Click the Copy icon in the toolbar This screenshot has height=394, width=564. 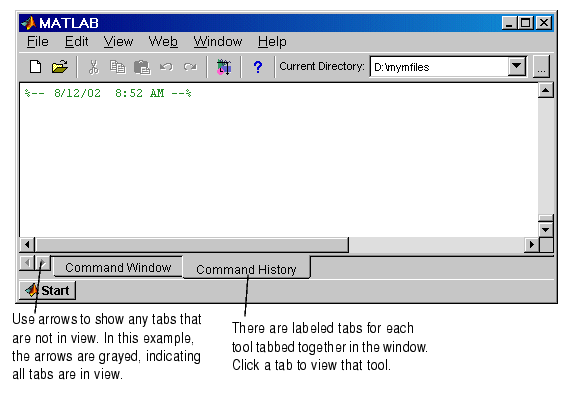117,67
